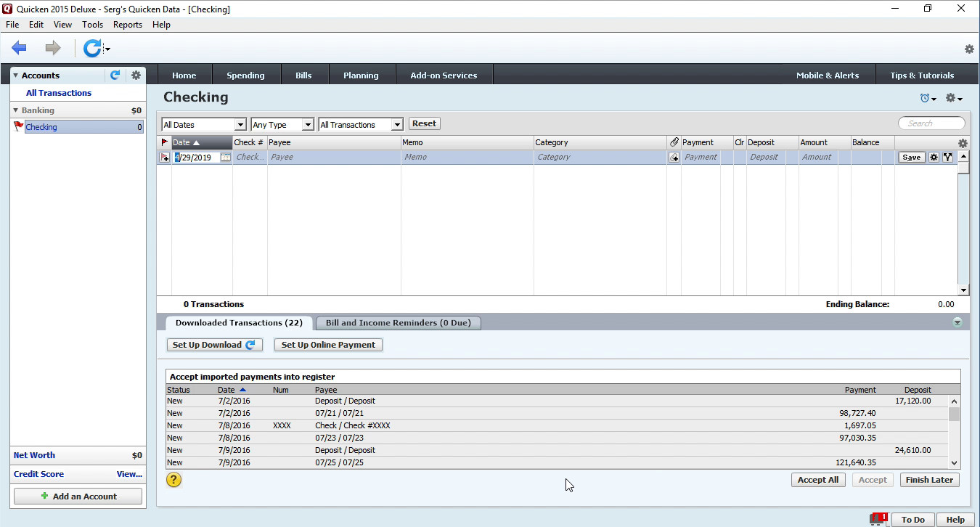980x527 pixels.
Task: Switch to Downloaded Transactions (22) tab
Action: pyautogui.click(x=239, y=323)
